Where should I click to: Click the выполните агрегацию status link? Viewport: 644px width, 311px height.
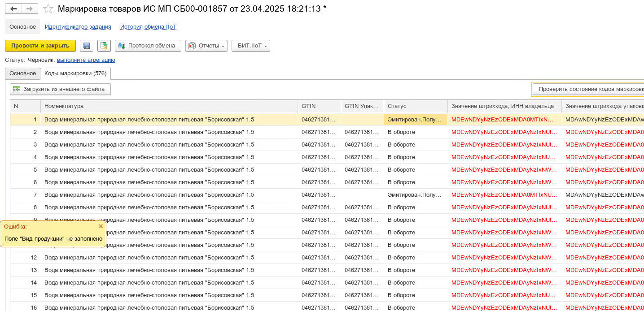[86, 60]
